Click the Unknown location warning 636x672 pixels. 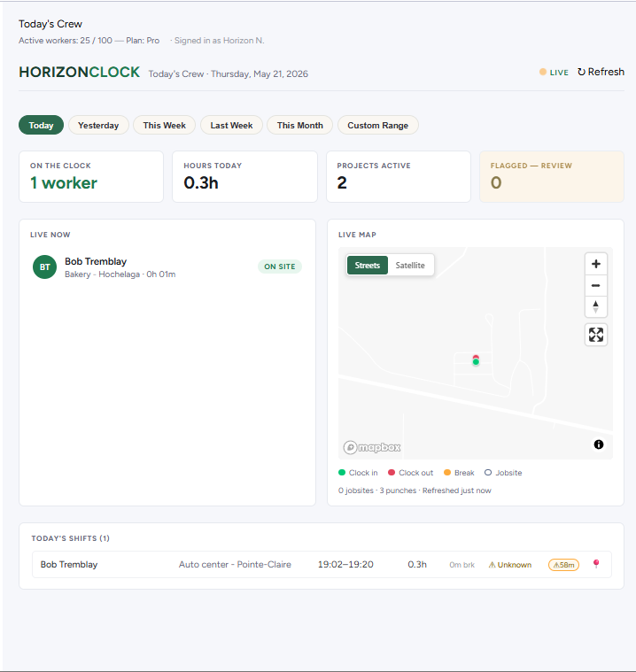pos(510,565)
